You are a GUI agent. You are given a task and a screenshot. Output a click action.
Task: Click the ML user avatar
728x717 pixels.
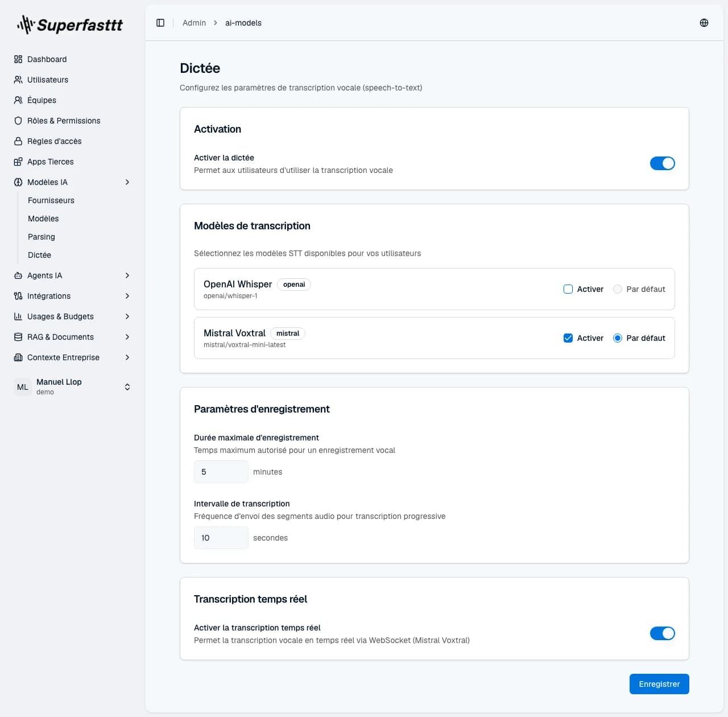23,387
